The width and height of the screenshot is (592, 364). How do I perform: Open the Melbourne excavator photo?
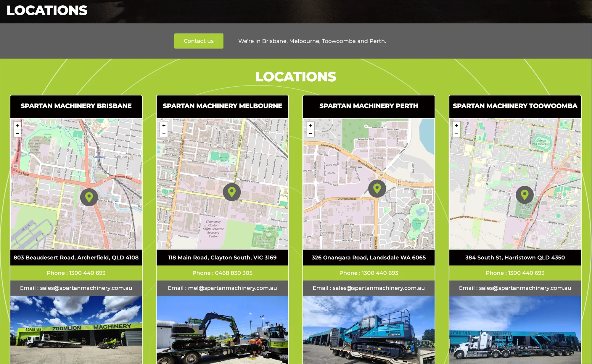pos(222,330)
